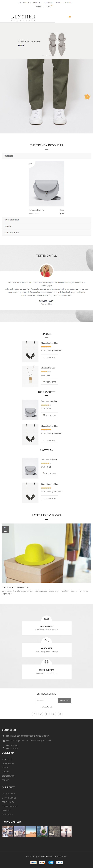Screen dimensions: 93x868
Task: Open the orange hamburger menu icon
Action: pos(70,17)
